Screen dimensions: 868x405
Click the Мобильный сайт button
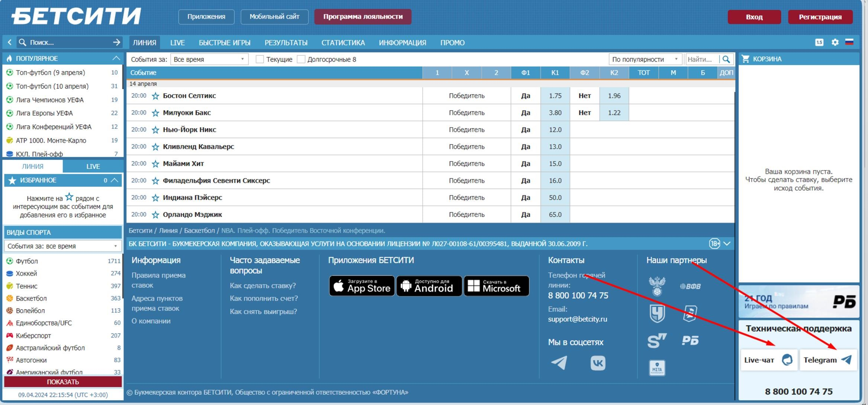pyautogui.click(x=274, y=17)
